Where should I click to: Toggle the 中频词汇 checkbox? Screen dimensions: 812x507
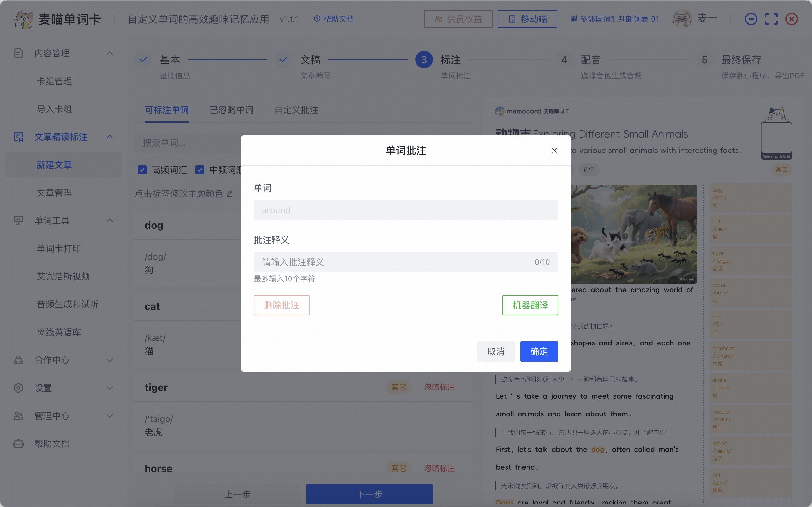click(x=200, y=170)
